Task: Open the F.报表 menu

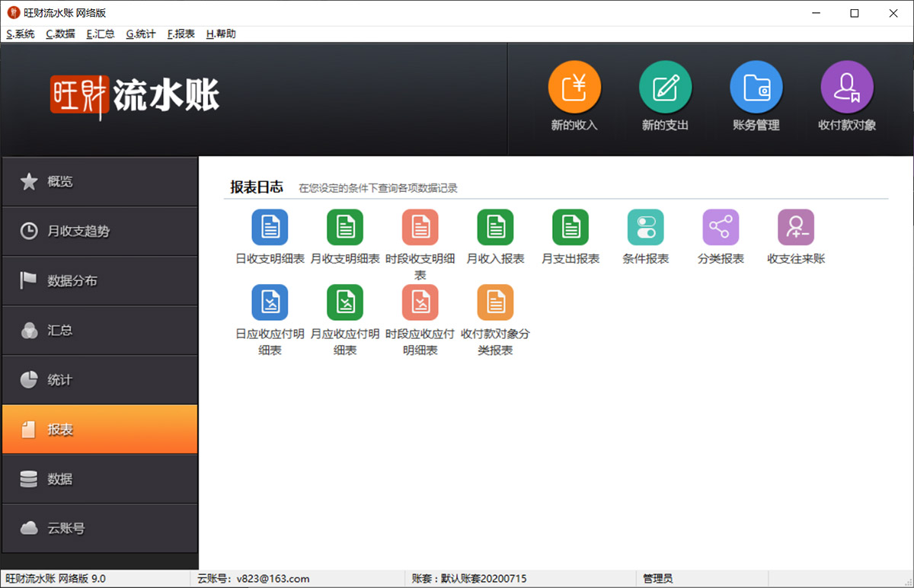Action: click(181, 34)
